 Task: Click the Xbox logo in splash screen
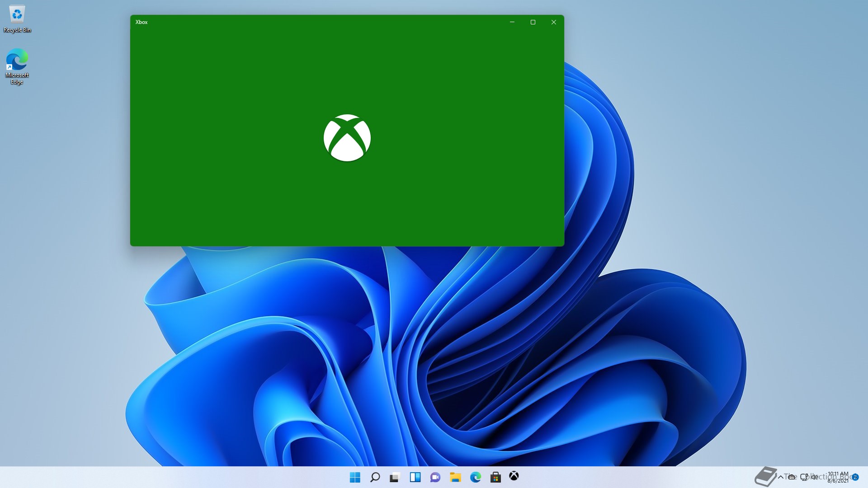347,138
